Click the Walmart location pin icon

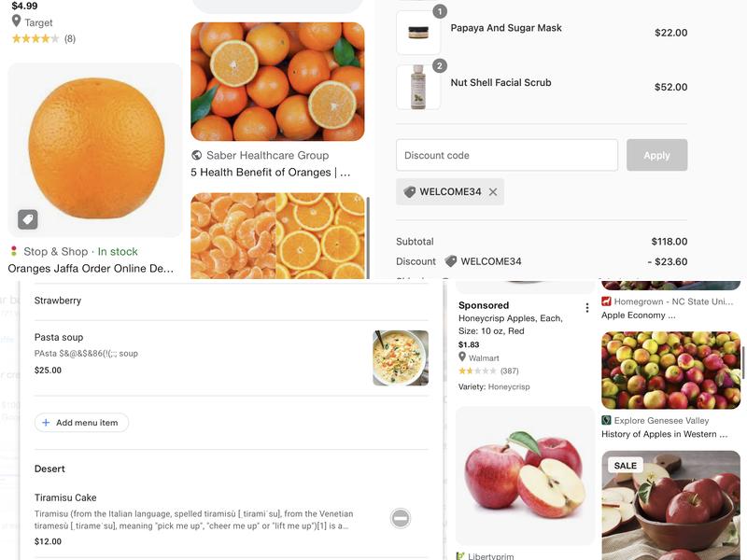click(462, 357)
